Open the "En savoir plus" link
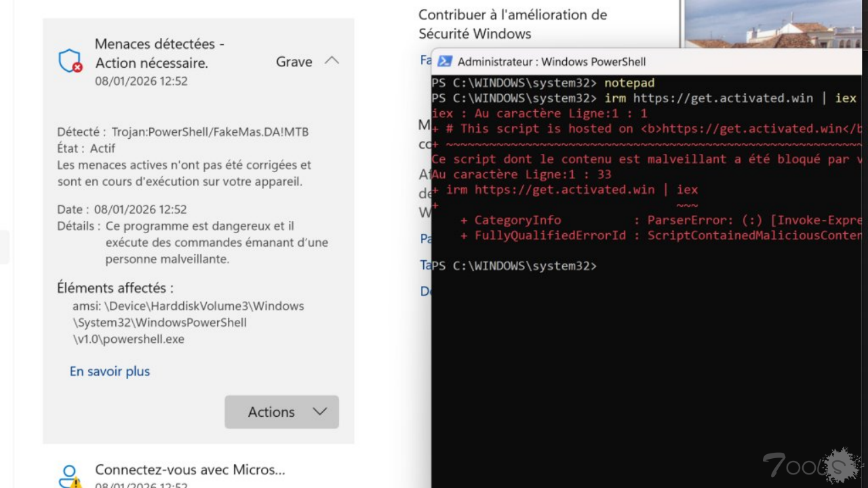The height and width of the screenshot is (488, 868). 110,371
